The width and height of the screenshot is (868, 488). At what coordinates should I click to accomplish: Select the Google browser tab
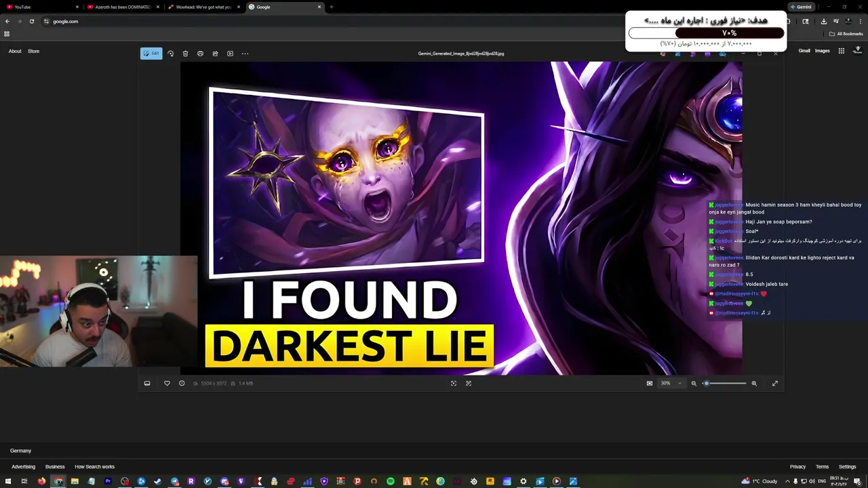(284, 7)
